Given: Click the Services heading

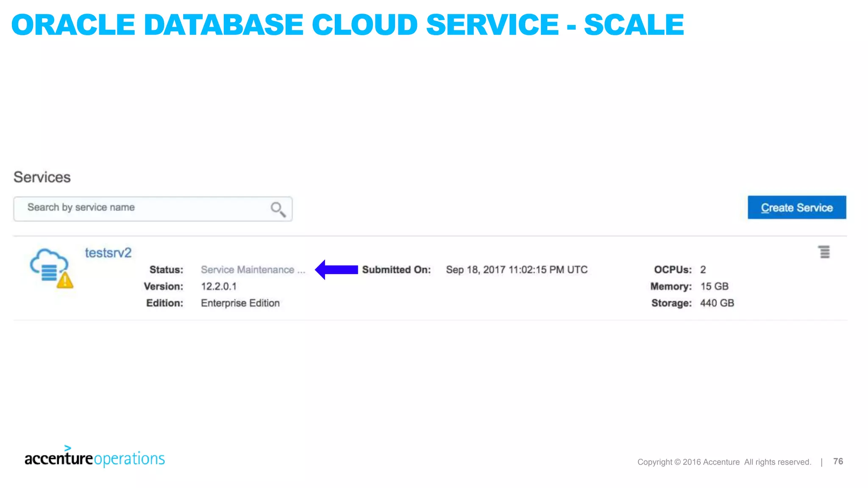Looking at the screenshot, I should [x=42, y=177].
